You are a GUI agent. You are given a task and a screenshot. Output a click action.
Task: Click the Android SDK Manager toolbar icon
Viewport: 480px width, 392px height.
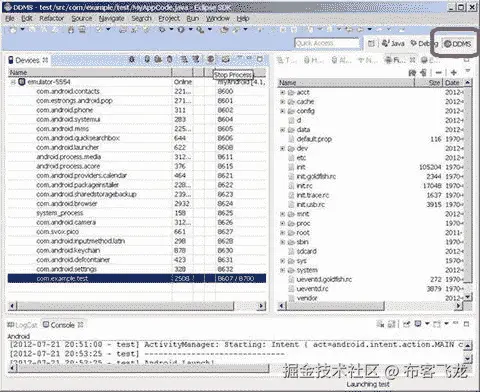71,30
